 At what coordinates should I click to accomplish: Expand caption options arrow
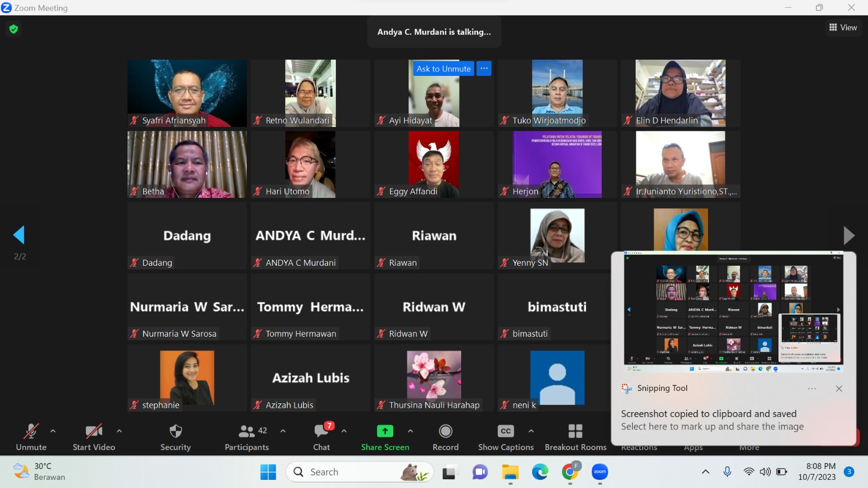pos(531,431)
